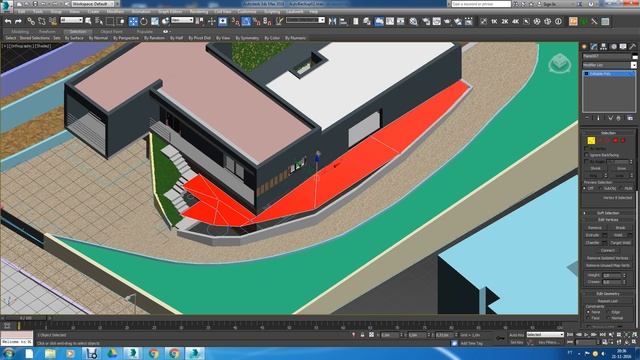
Task: Select Preview Selection Multi radio button
Action: [620, 188]
